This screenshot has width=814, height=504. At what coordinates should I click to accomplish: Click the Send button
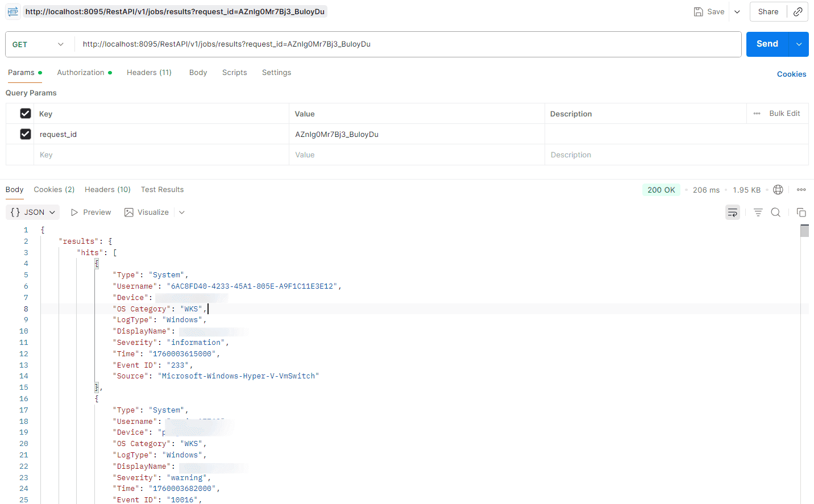click(x=767, y=44)
